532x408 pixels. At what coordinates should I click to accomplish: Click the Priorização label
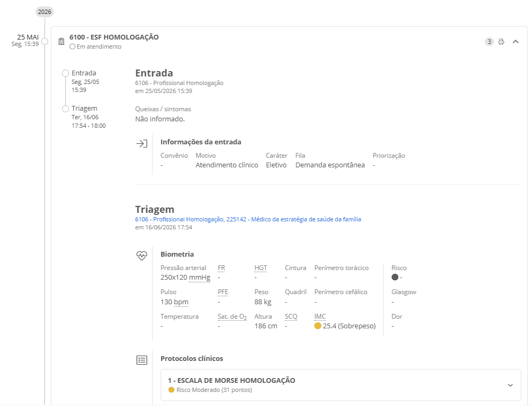389,156
